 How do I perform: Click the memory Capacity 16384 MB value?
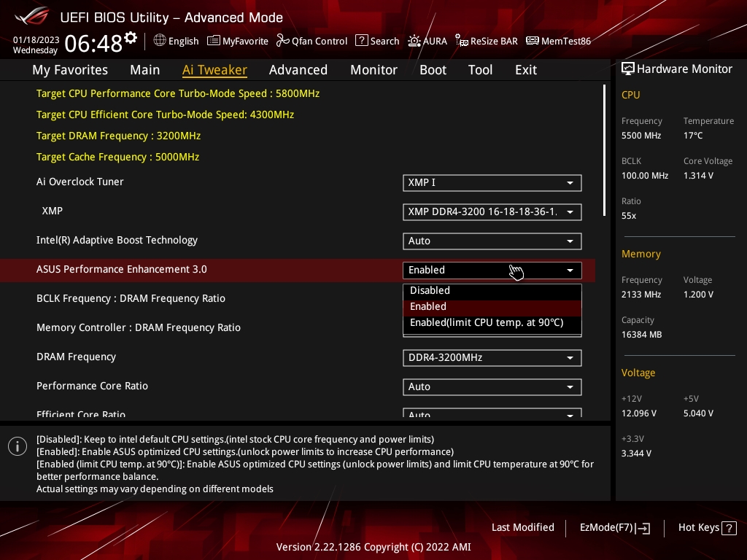(x=642, y=334)
